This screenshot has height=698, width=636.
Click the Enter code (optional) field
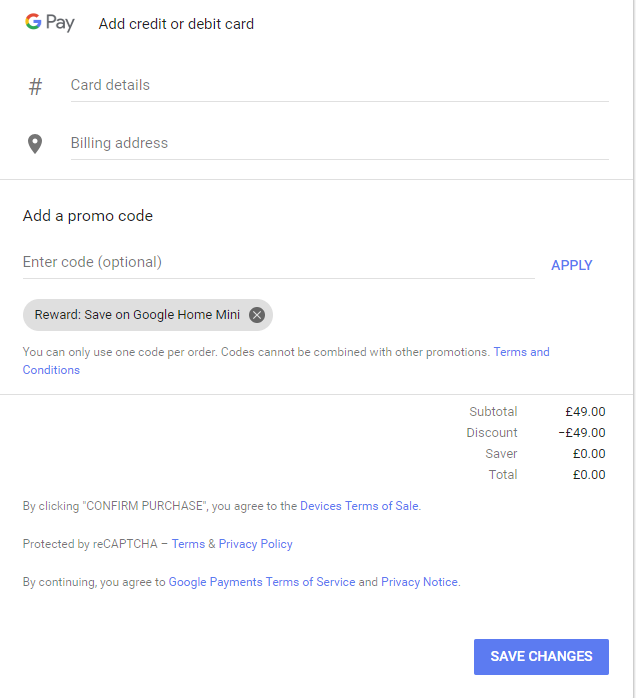(x=278, y=263)
